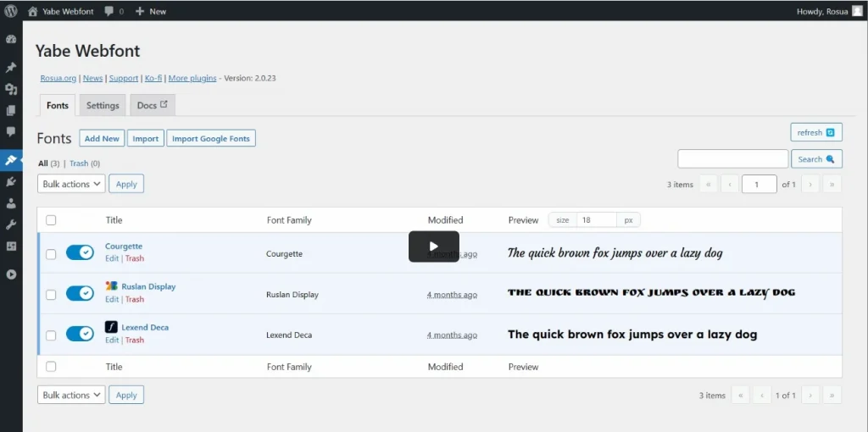868x432 pixels.
Task: Disable the Courgette font toggle
Action: point(81,252)
